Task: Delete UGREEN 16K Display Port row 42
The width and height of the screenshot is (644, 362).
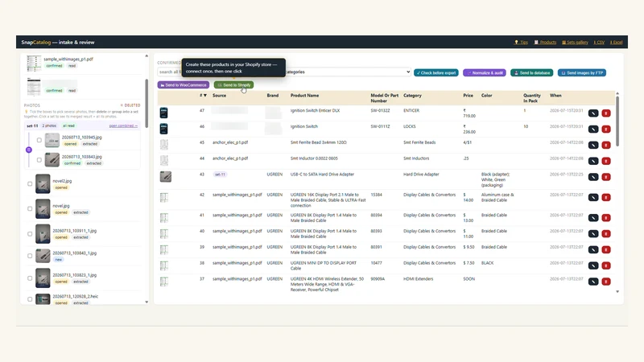Action: (x=606, y=197)
